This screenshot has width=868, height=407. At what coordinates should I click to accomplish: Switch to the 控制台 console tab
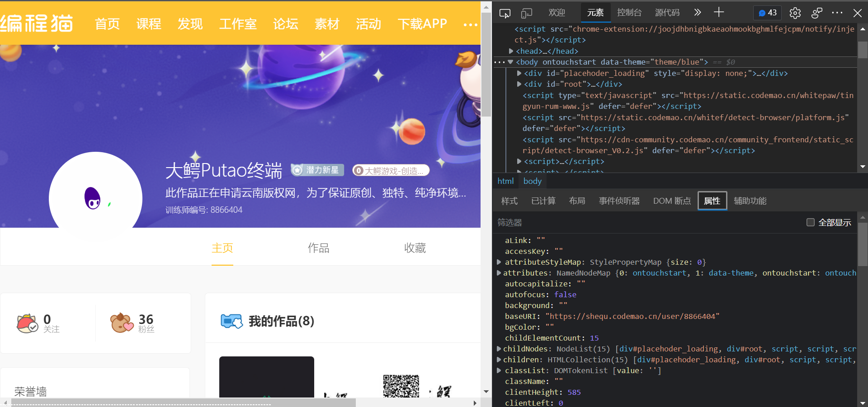click(x=629, y=13)
